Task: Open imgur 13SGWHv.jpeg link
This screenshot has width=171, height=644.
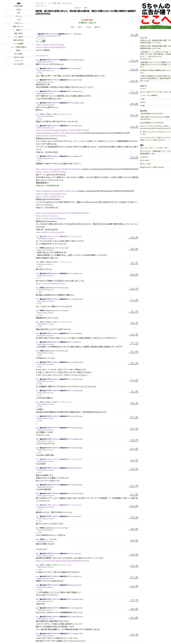Action: 51,194
